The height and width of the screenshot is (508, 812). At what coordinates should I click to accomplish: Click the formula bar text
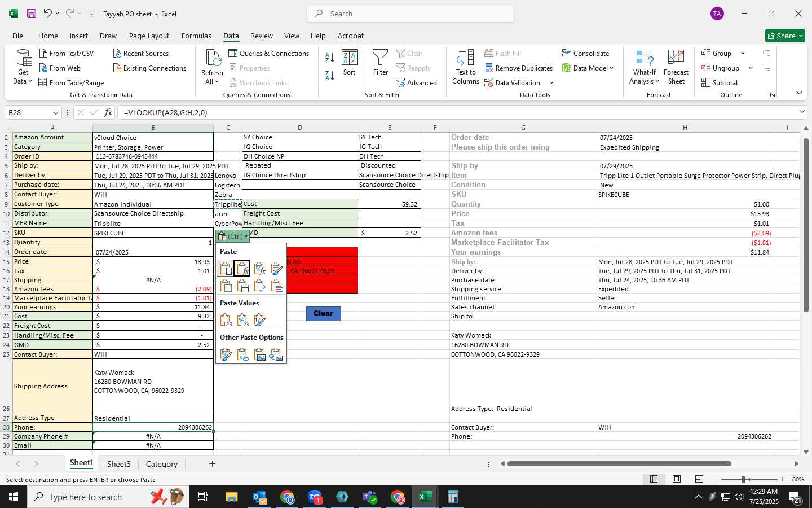point(166,112)
